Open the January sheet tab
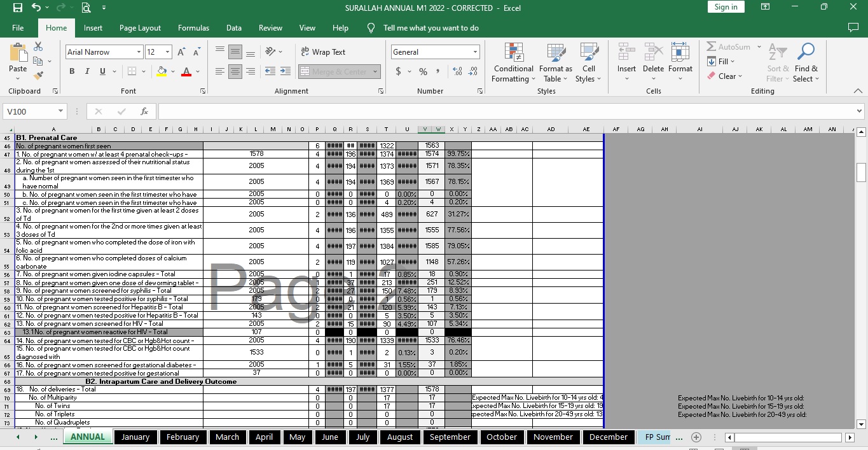Image resolution: width=868 pixels, height=450 pixels. pyautogui.click(x=135, y=437)
